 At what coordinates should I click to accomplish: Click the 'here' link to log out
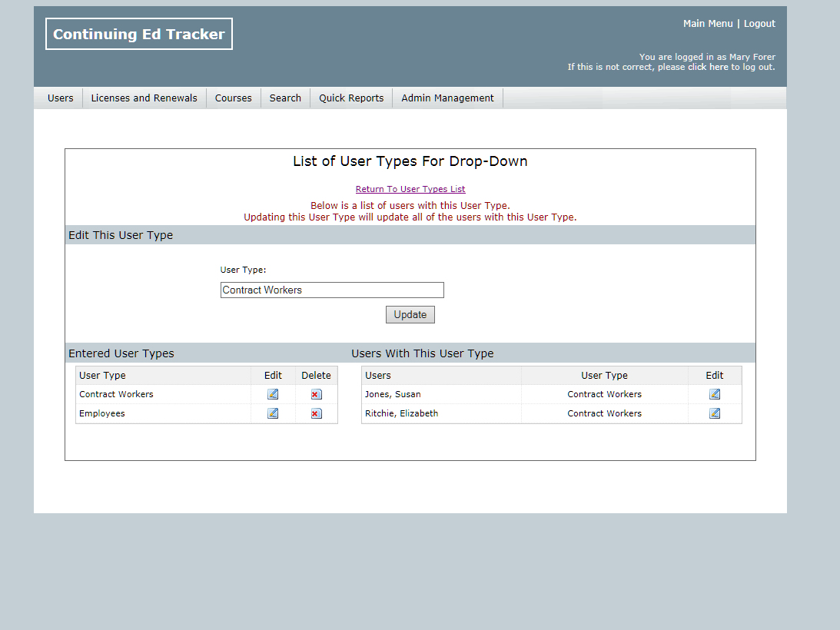coord(719,68)
